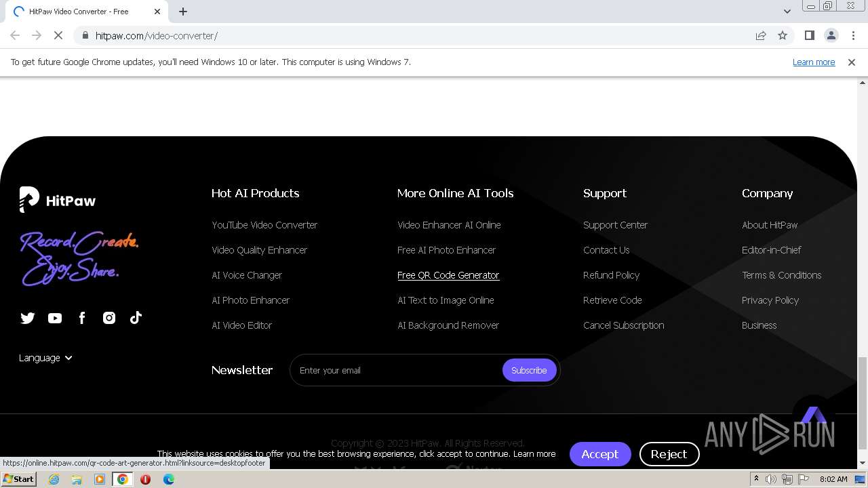Open Action Center flag in tray

click(804, 479)
